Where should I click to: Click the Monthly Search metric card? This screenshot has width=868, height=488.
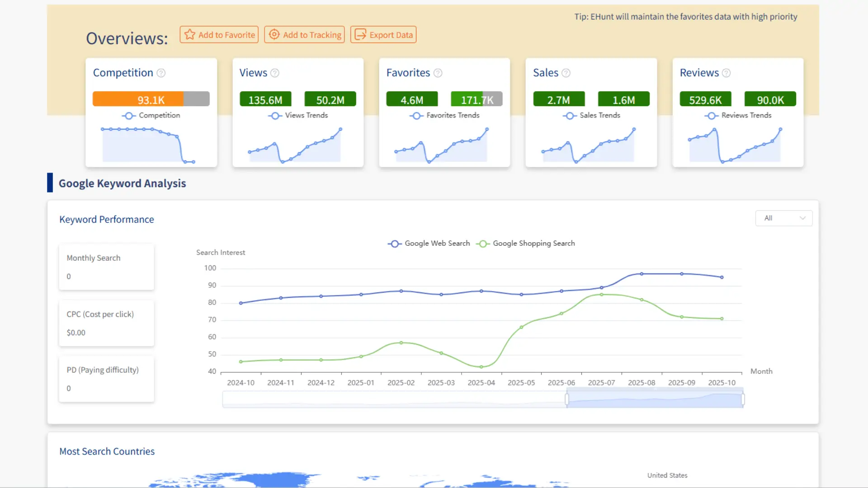click(x=106, y=267)
